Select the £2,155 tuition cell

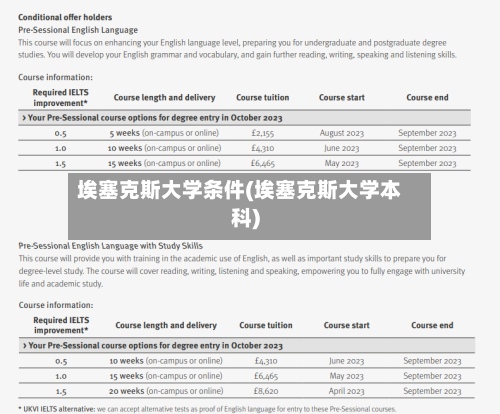point(263,133)
